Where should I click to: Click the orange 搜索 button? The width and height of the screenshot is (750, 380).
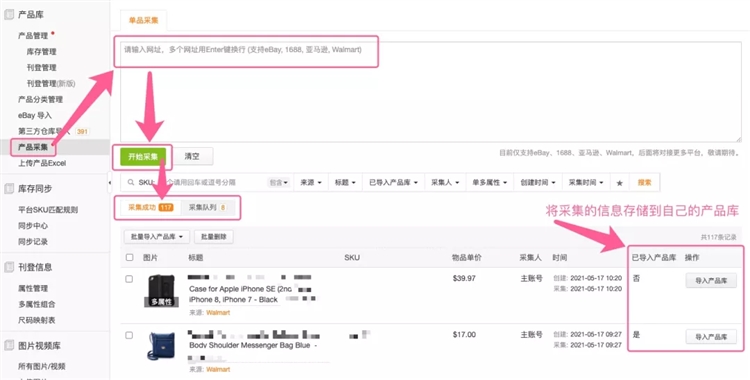pos(644,182)
